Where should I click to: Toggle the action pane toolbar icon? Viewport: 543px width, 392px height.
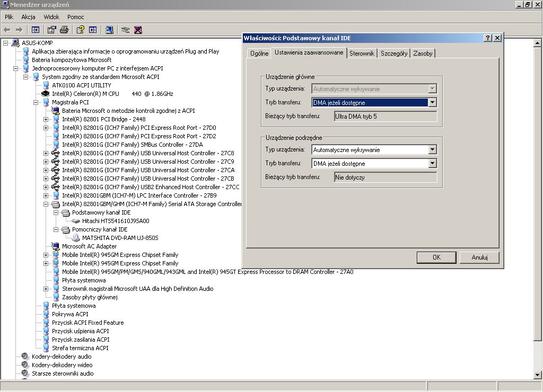93,30
